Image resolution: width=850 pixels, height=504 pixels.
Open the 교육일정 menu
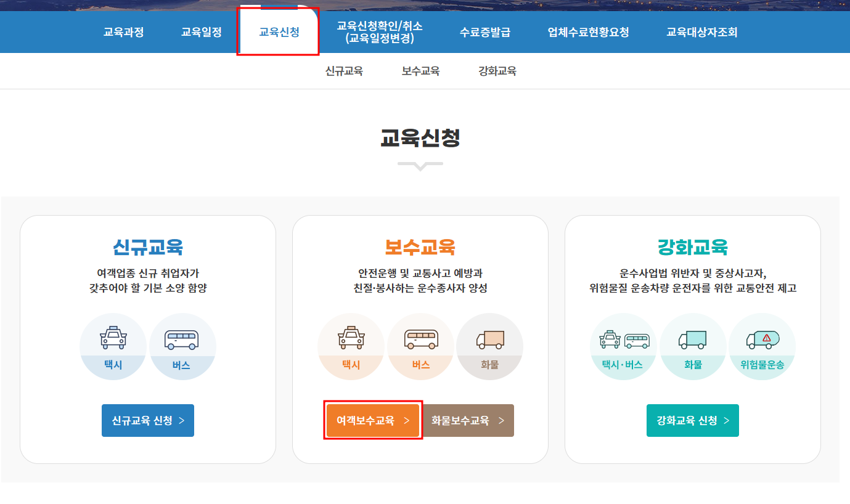202,31
